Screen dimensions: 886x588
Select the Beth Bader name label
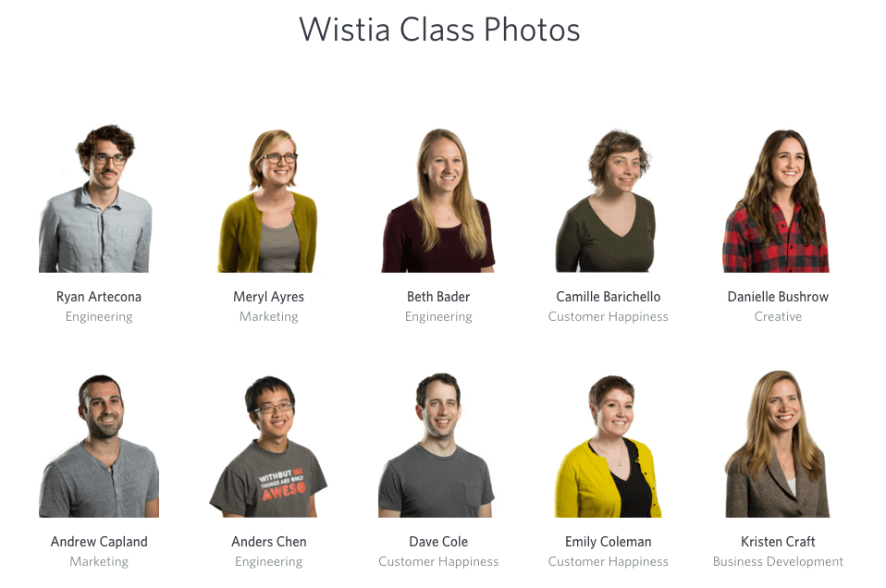pyautogui.click(x=438, y=297)
